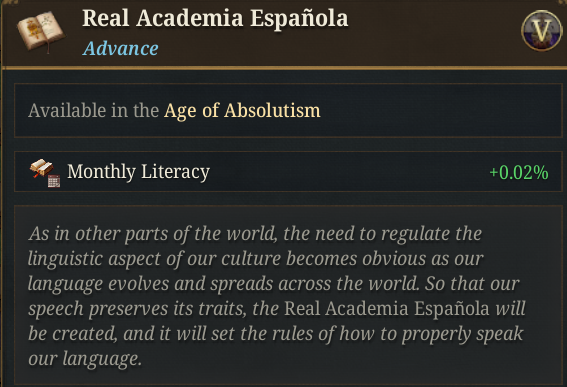This screenshot has height=387, width=567.
Task: Click the "As in other parts" opening line
Action: (255, 234)
